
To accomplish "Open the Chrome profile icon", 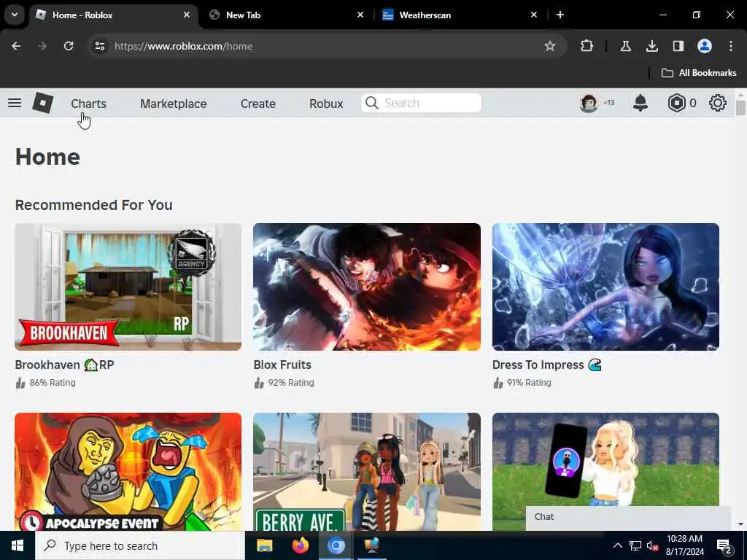I will pyautogui.click(x=705, y=46).
